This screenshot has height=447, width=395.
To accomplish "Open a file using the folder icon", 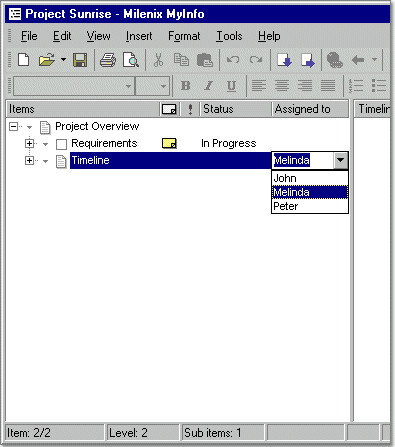I will 47,60.
